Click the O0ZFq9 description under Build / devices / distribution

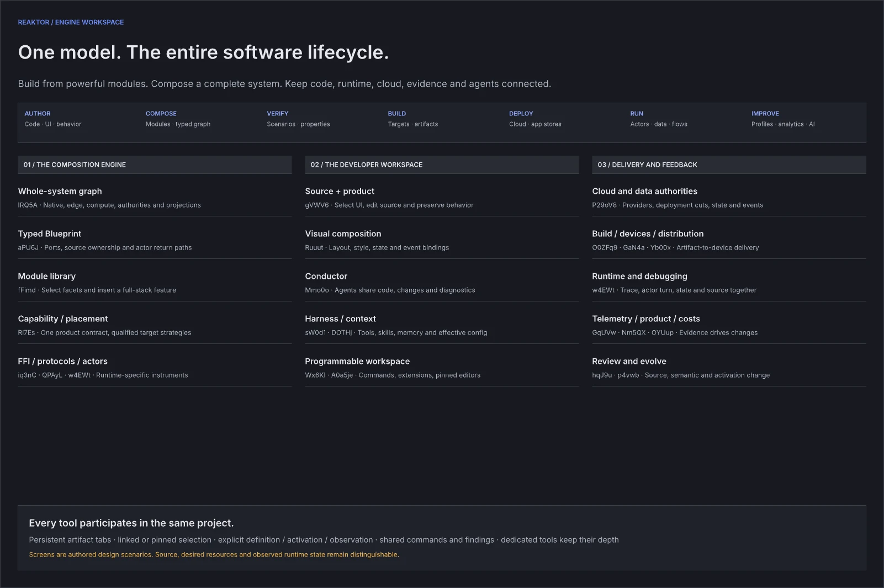tap(675, 247)
